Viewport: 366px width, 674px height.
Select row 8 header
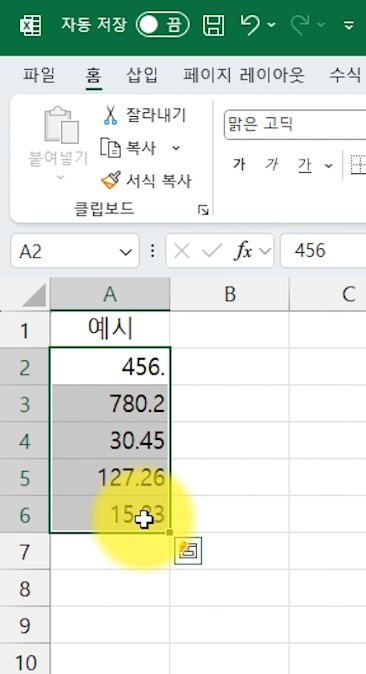point(25,588)
